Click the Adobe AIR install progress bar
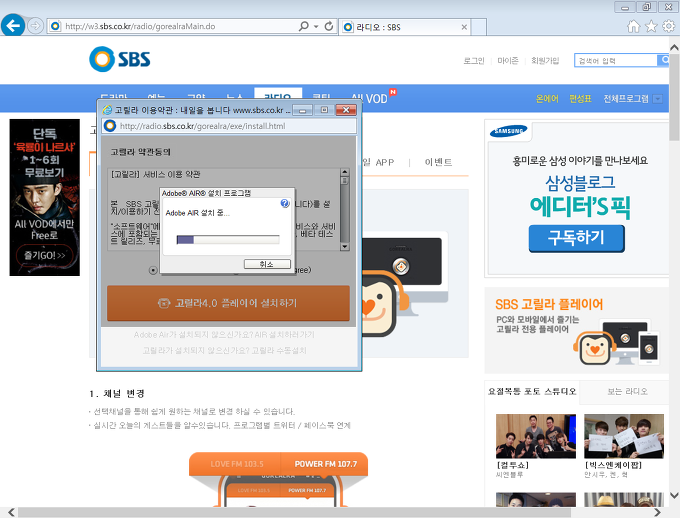 (228, 239)
